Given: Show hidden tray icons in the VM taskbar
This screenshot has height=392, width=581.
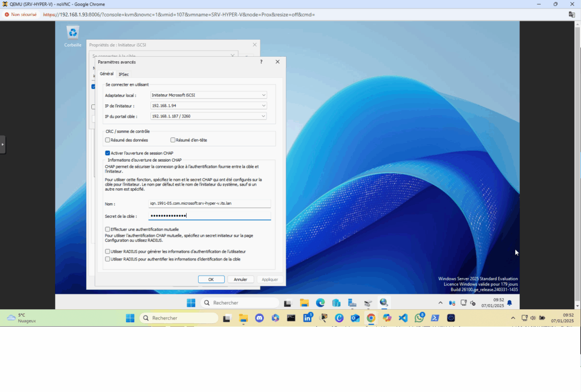Looking at the screenshot, I should point(440,303).
